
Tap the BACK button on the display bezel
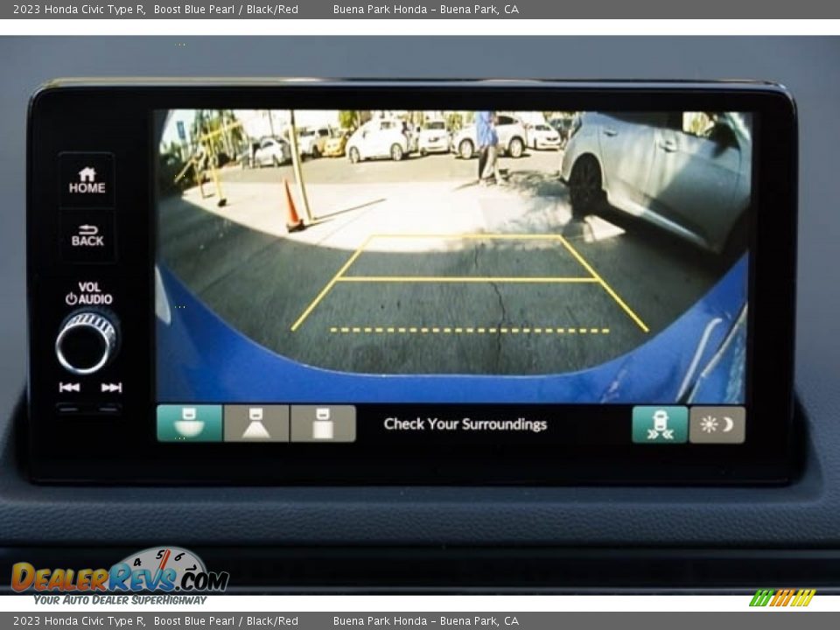point(87,235)
